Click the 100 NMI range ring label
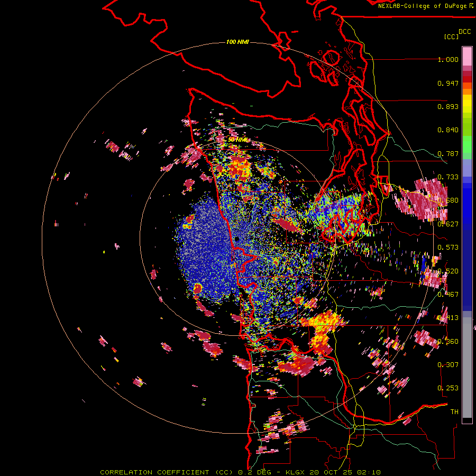Image resolution: width=476 pixels, height=476 pixels. 237,42
